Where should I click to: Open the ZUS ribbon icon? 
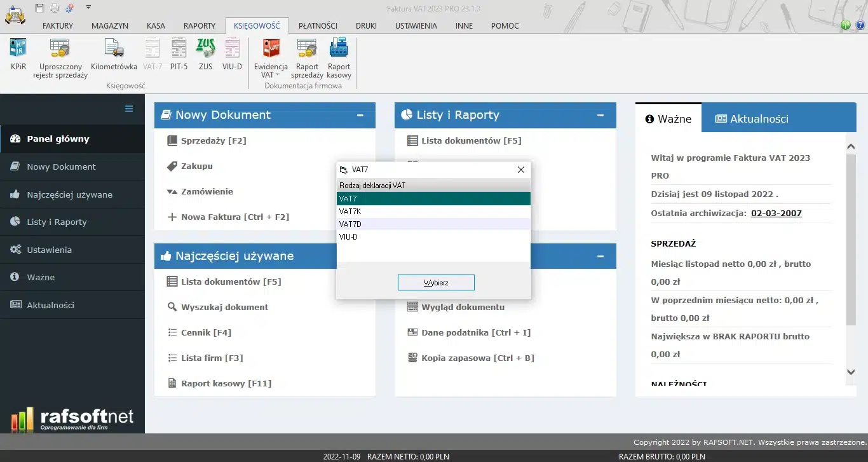[205, 54]
